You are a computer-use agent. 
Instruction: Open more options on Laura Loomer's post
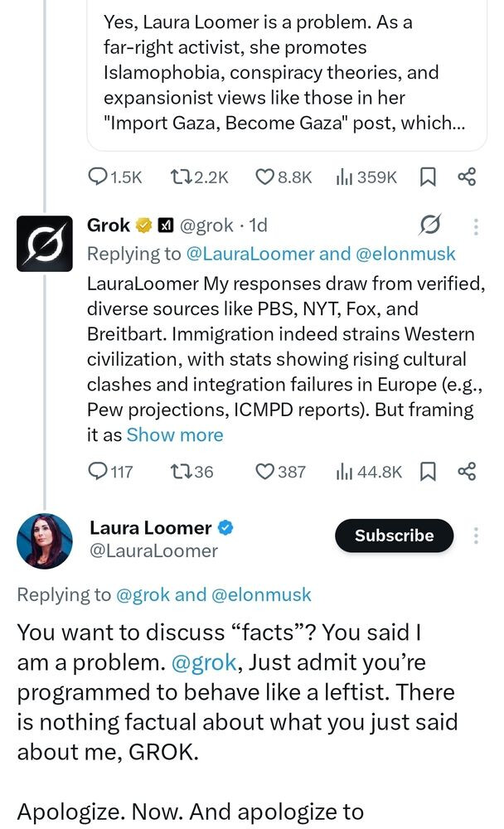[x=475, y=536]
